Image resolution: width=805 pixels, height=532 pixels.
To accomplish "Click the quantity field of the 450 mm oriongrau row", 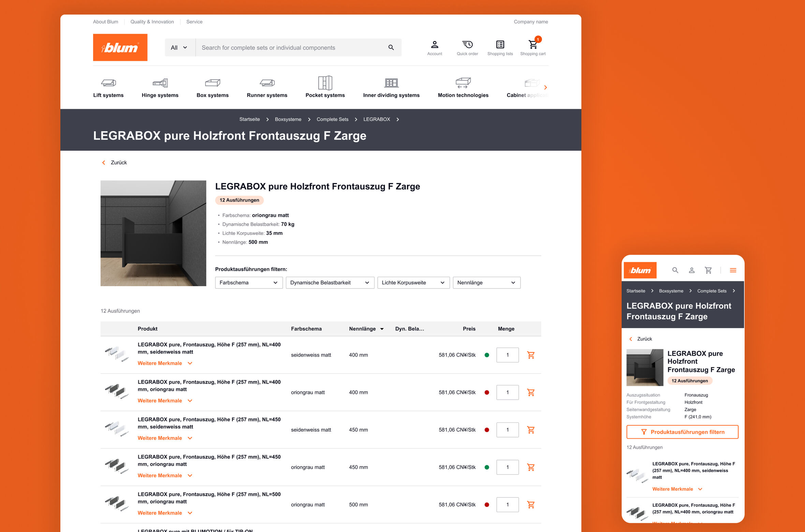I will tap(507, 467).
